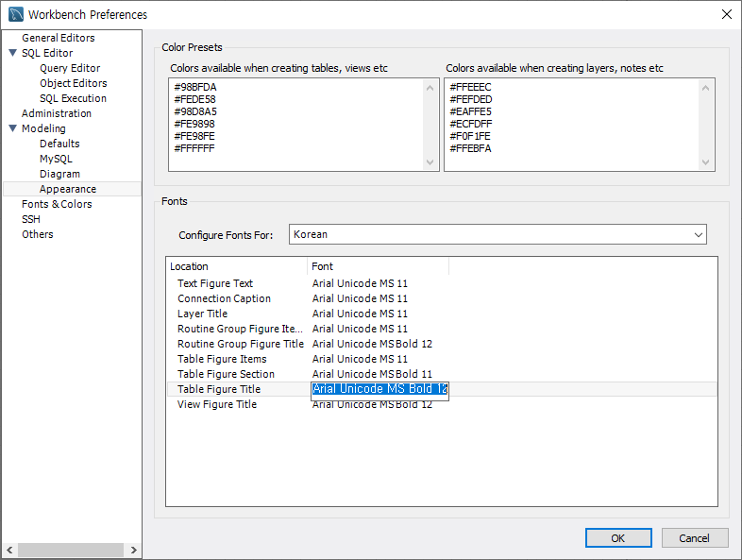Click font value for Connection Caption
The height and width of the screenshot is (560, 742).
(x=360, y=298)
